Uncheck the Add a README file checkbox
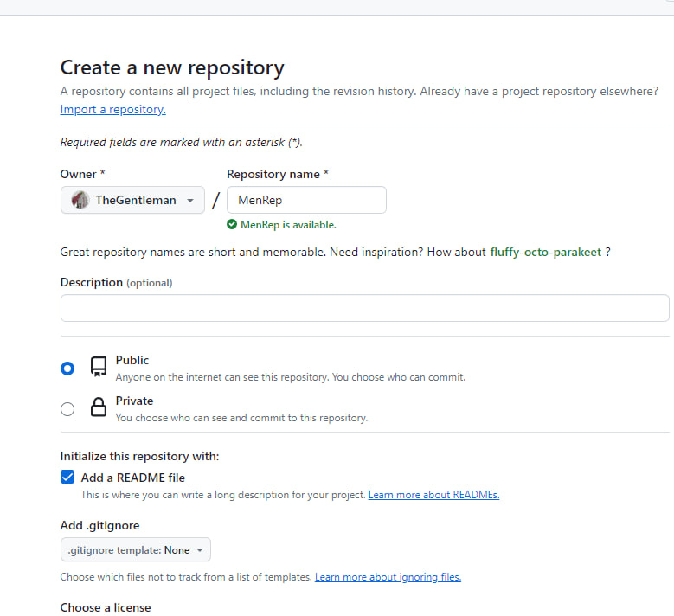 (x=67, y=477)
